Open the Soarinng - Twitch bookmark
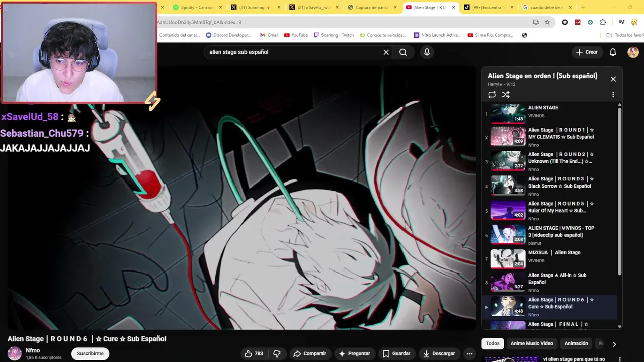Screen dimensions: 644x362 (334, 35)
